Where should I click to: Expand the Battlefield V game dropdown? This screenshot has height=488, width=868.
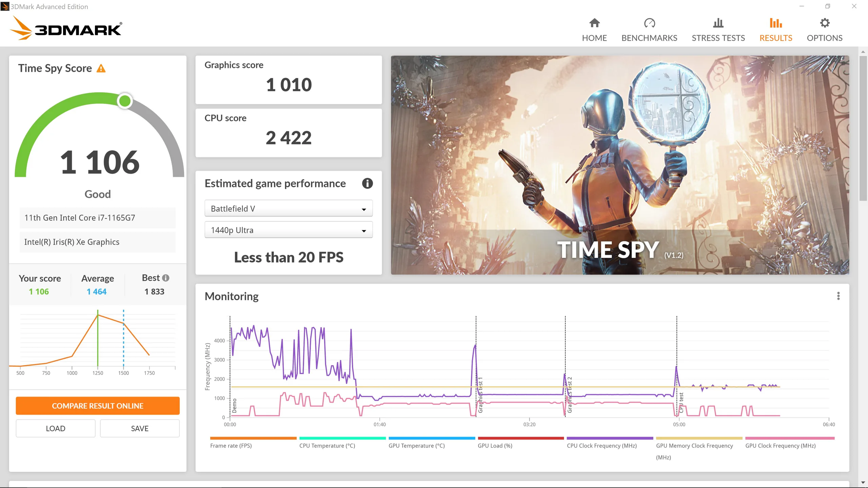289,208
